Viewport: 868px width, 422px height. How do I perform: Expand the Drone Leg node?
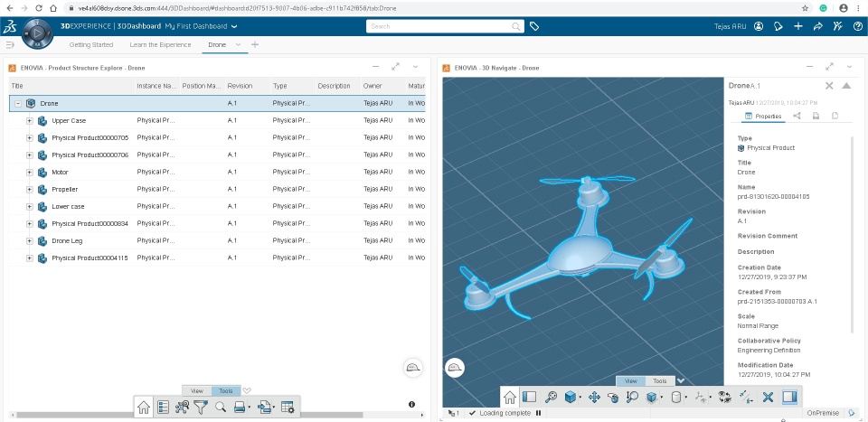tap(29, 240)
